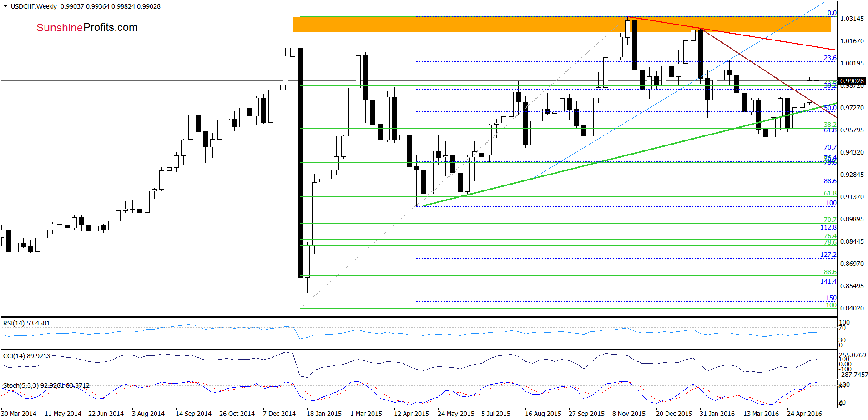This screenshot has width=868, height=420.
Task: Open the SunshineProfits.com link
Action: (x=87, y=28)
